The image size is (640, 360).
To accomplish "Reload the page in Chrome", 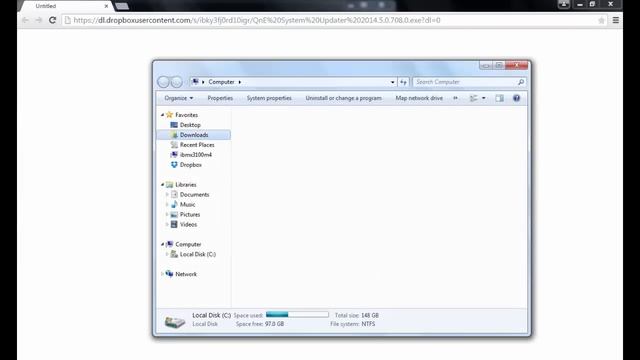I will pyautogui.click(x=52, y=20).
